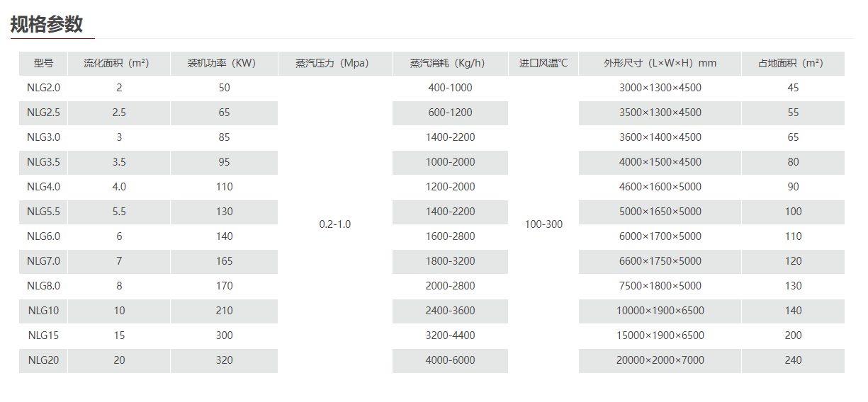
Task: Select the 3000×1300×4500 dimension cell
Action: click(x=660, y=88)
